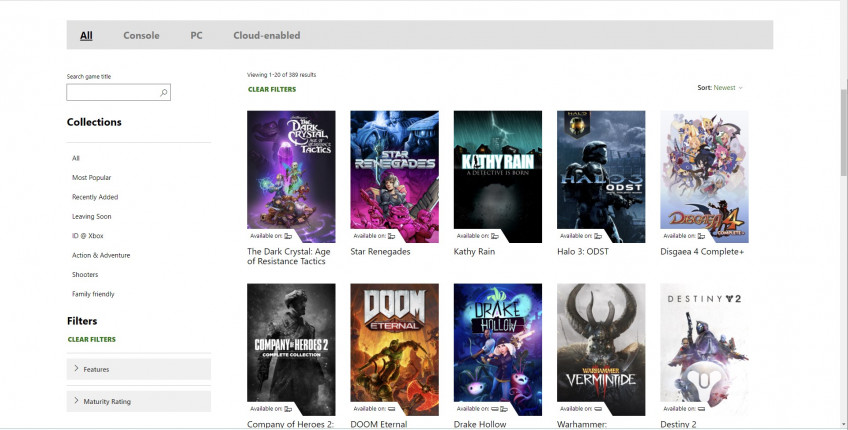Select the Leaving Soon collection
Image resolution: width=848 pixels, height=430 pixels.
91,216
